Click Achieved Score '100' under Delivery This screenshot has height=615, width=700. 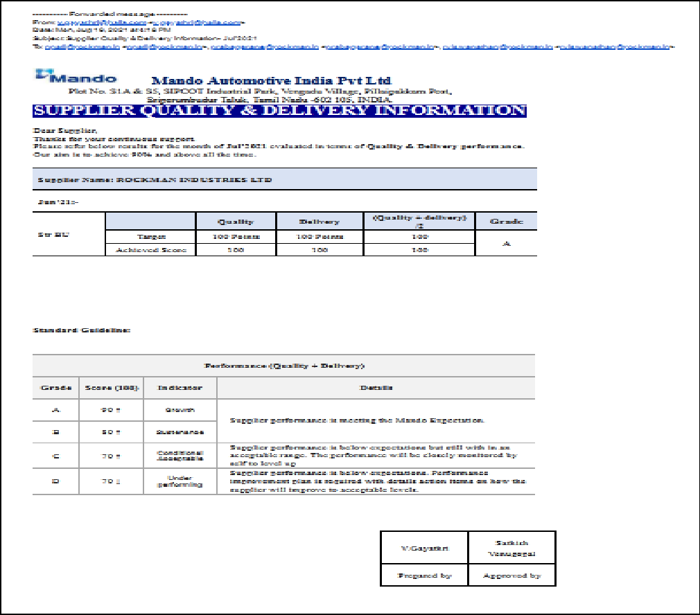[320, 250]
